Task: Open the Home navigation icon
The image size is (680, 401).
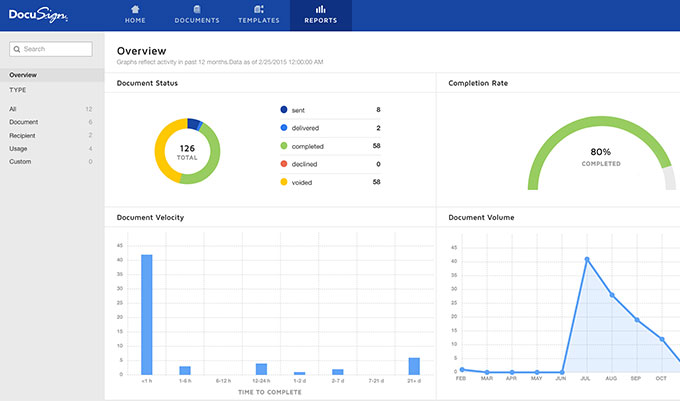Action: tap(133, 9)
